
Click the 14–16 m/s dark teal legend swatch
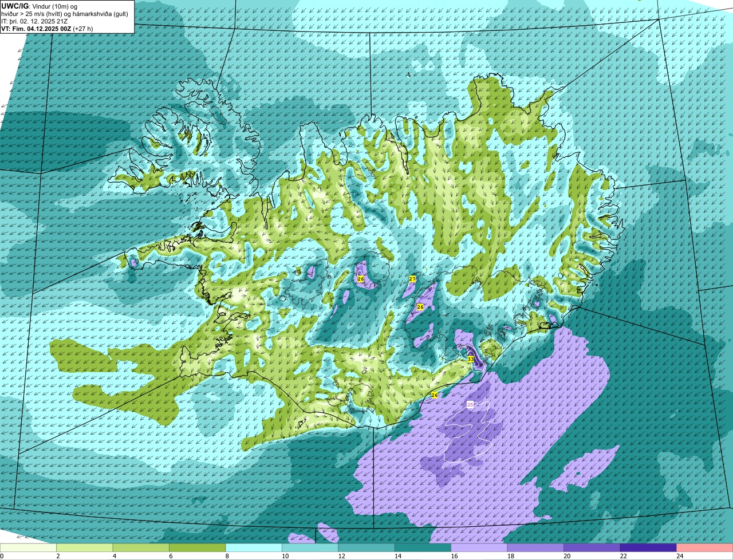(423, 547)
